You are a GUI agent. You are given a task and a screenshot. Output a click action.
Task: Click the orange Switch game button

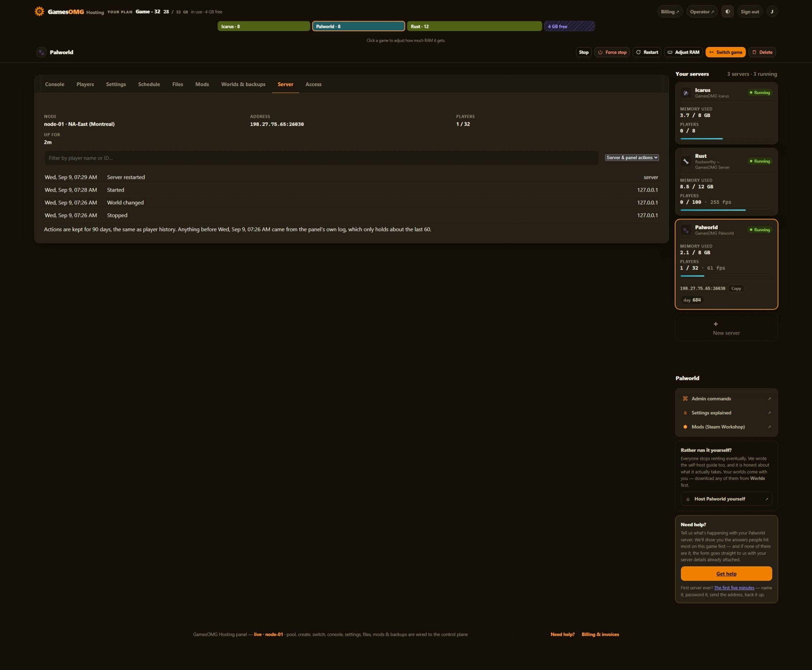point(726,52)
